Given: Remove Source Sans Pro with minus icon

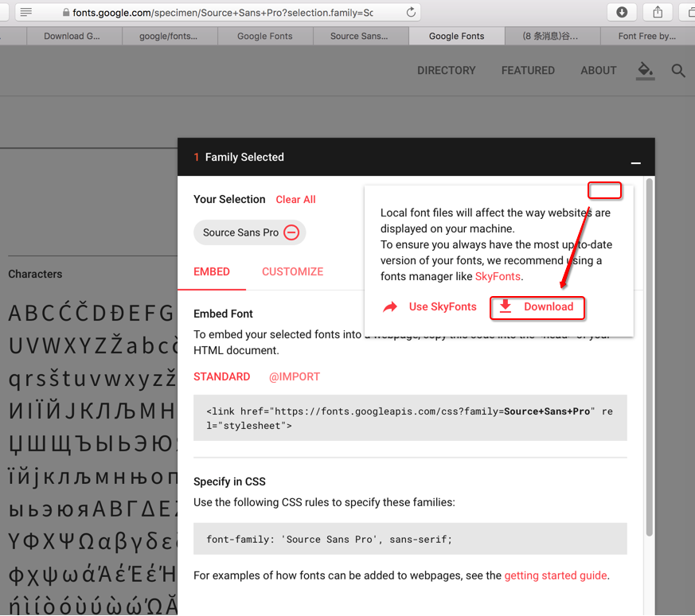Looking at the screenshot, I should pos(291,232).
